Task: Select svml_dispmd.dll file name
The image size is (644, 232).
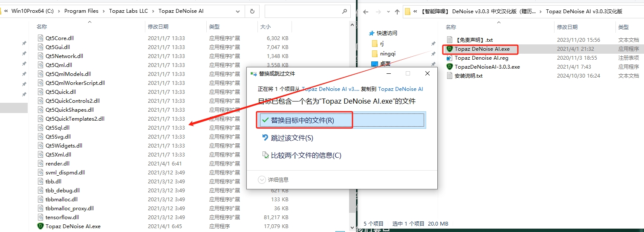Action: click(x=65, y=172)
